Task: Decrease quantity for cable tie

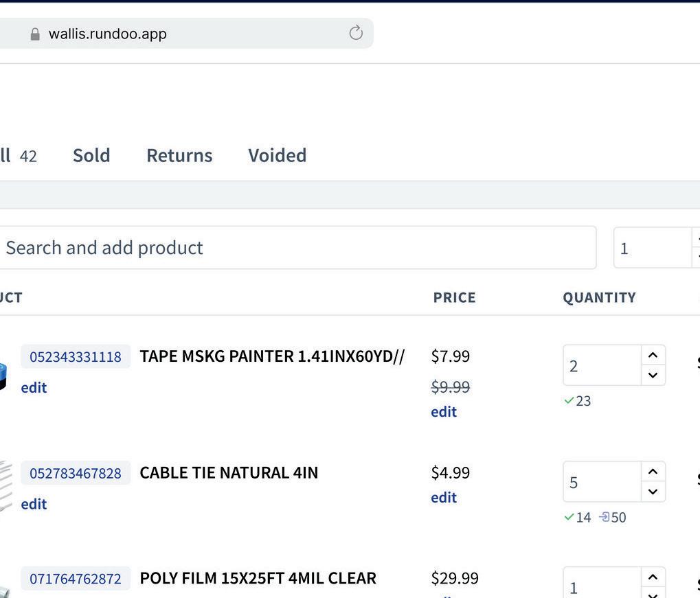Action: [x=653, y=492]
